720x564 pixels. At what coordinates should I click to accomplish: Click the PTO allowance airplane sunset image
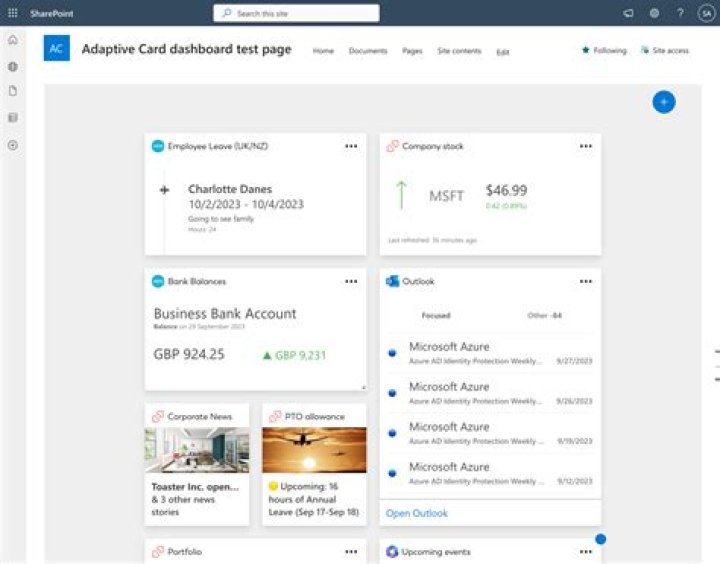(315, 450)
